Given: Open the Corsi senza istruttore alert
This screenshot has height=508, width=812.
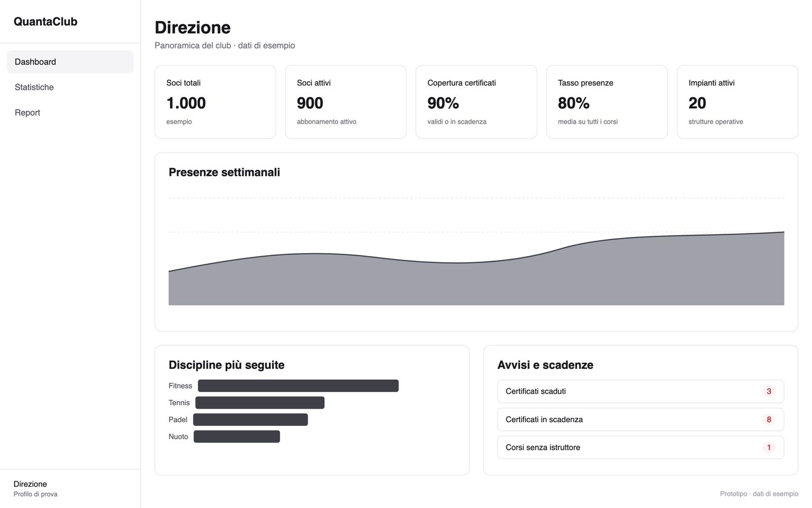Looking at the screenshot, I should [x=640, y=448].
